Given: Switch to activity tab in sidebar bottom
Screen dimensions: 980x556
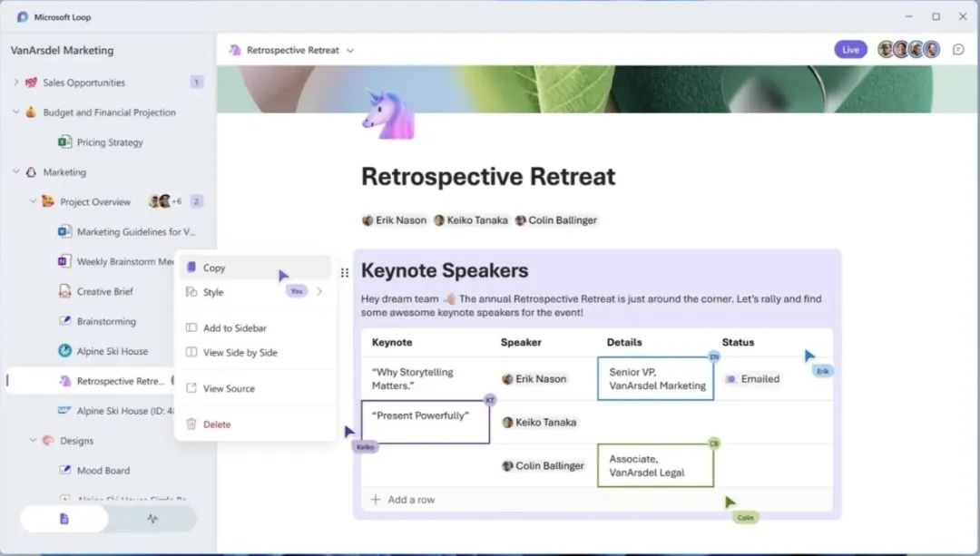Looking at the screenshot, I should pos(152,519).
